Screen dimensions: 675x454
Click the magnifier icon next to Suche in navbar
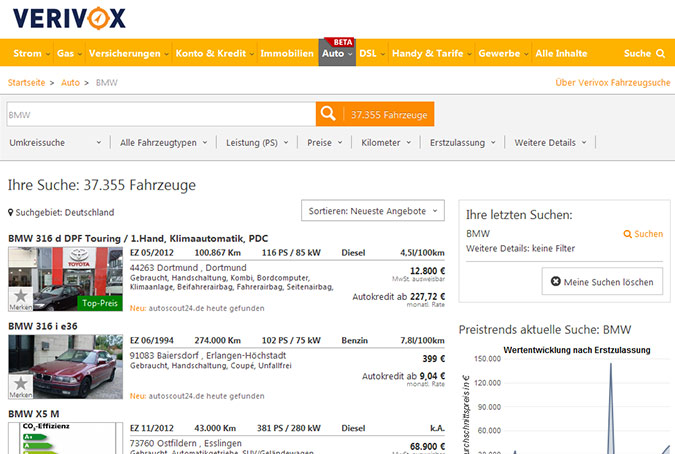660,53
